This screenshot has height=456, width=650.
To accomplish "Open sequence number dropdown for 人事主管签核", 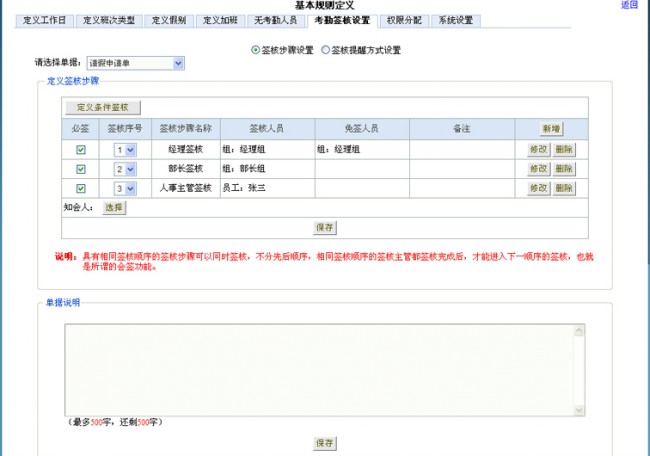I will (x=125, y=188).
